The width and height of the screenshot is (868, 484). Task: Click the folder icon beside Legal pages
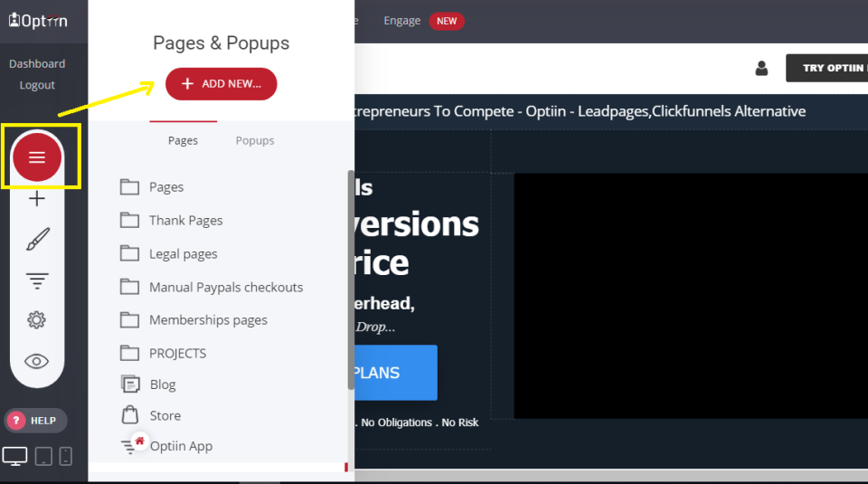pyautogui.click(x=129, y=253)
